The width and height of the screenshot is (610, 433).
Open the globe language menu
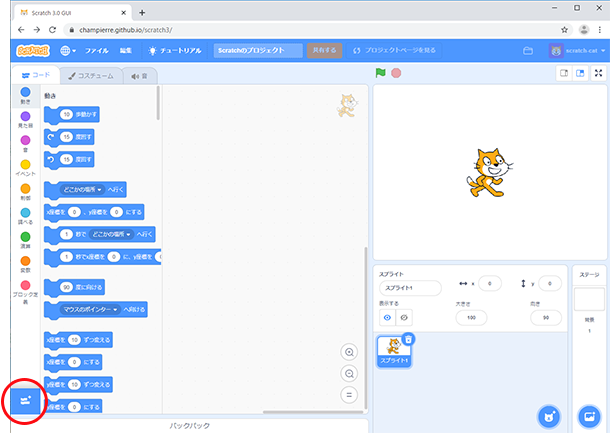68,51
